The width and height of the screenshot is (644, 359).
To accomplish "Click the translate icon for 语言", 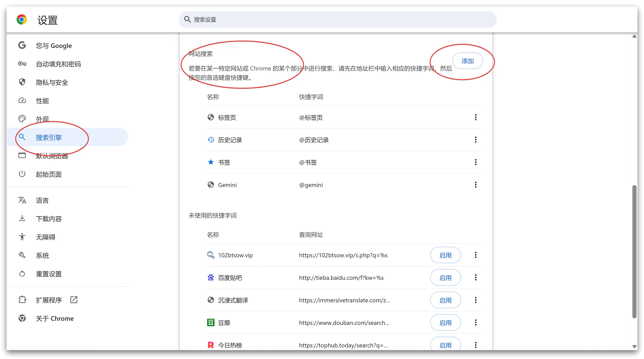I will click(x=22, y=200).
